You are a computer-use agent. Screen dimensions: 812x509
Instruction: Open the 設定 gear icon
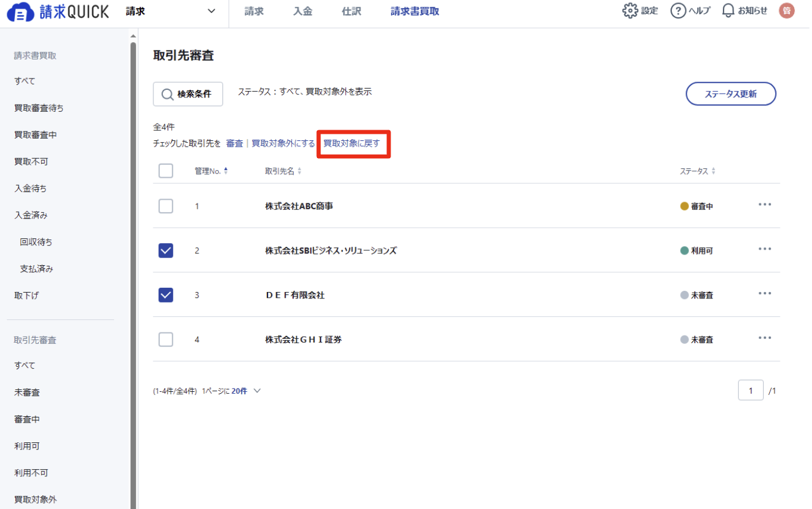coord(630,11)
